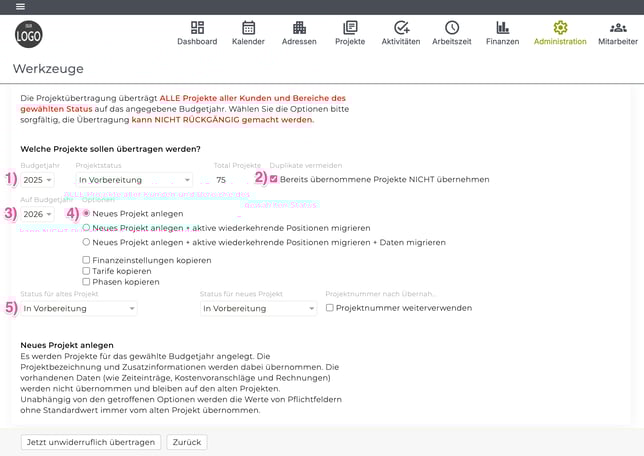
Task: Expand the Budgetjahr 2025 dropdown
Action: tap(37, 179)
